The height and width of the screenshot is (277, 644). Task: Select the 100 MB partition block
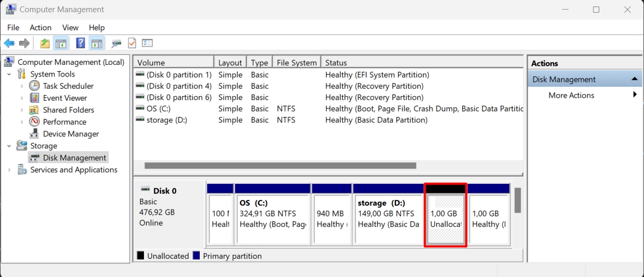pos(220,215)
